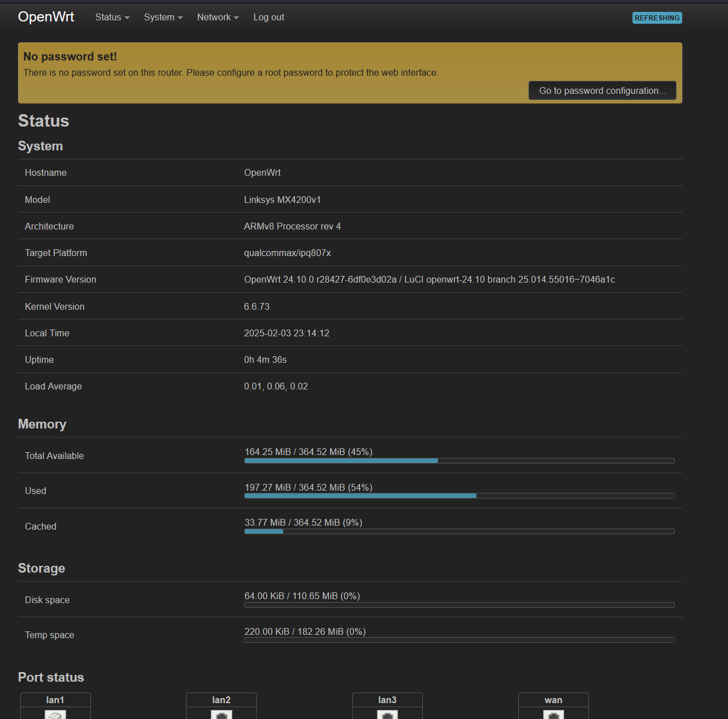Click the Disk space usage bar
This screenshot has height=719, width=728.
(459, 605)
